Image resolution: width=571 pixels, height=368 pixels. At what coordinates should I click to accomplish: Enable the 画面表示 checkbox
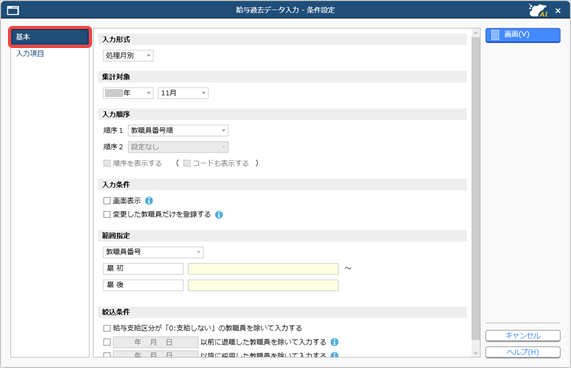pyautogui.click(x=107, y=201)
